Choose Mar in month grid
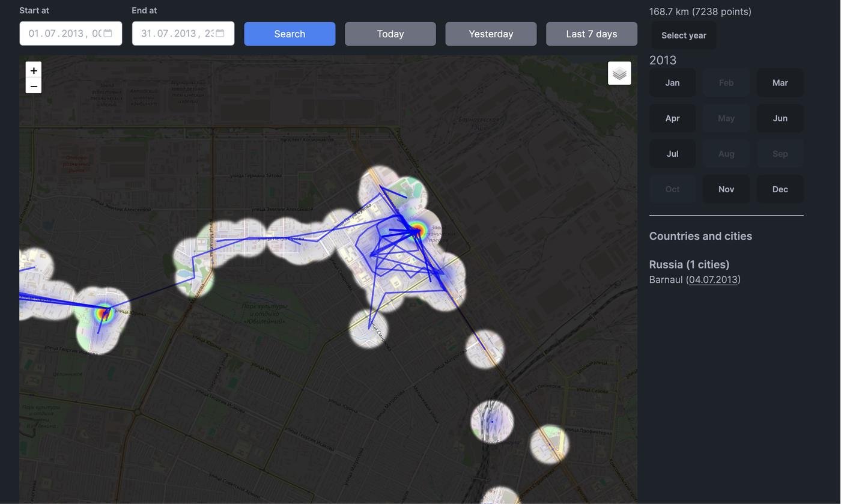The height and width of the screenshot is (504, 841). [x=780, y=83]
